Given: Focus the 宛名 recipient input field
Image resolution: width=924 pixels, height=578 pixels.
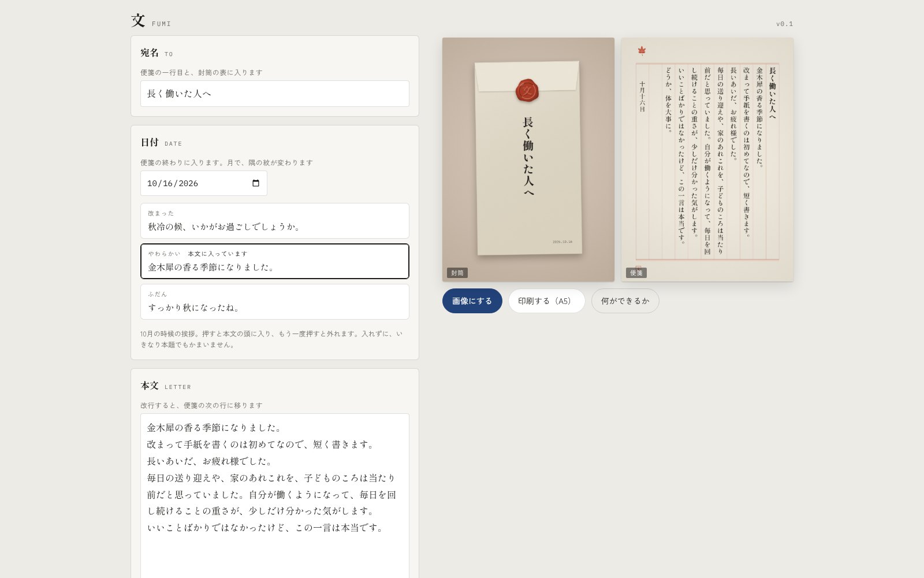Looking at the screenshot, I should click(275, 94).
